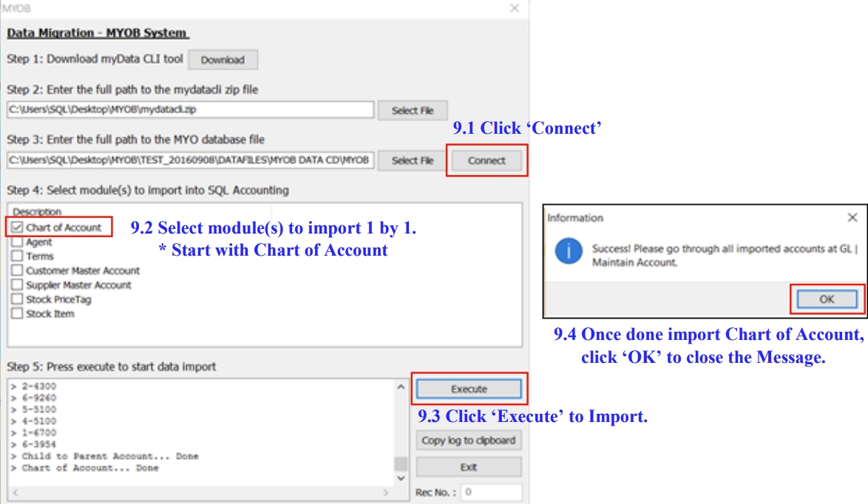Image resolution: width=868 pixels, height=504 pixels.
Task: Click OK in the Information dialog
Action: (x=827, y=299)
